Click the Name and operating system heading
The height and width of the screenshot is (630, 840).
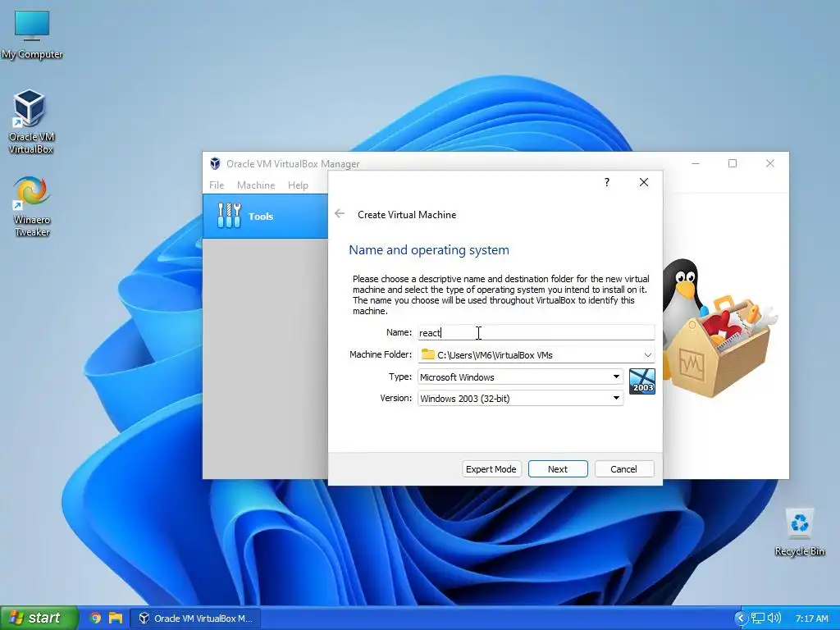[428, 249]
